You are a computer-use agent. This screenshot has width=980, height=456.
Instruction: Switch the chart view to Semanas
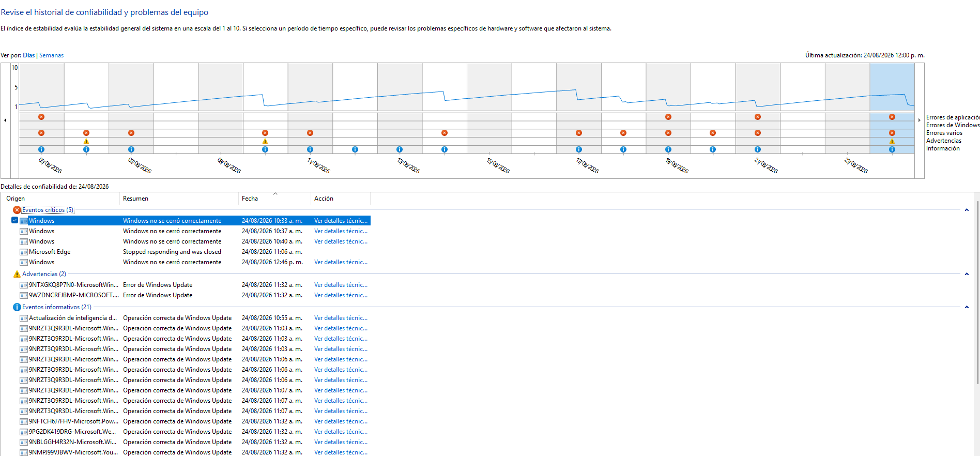point(52,55)
